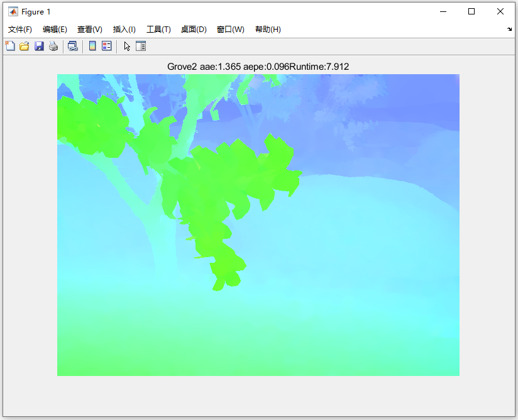
Task: Save the figure using the floppy disk icon
Action: [39, 46]
